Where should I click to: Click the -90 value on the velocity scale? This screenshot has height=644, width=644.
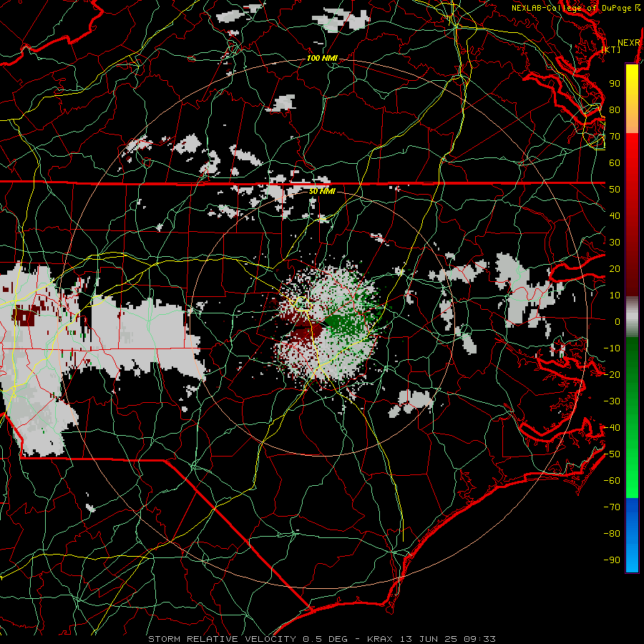(612, 560)
